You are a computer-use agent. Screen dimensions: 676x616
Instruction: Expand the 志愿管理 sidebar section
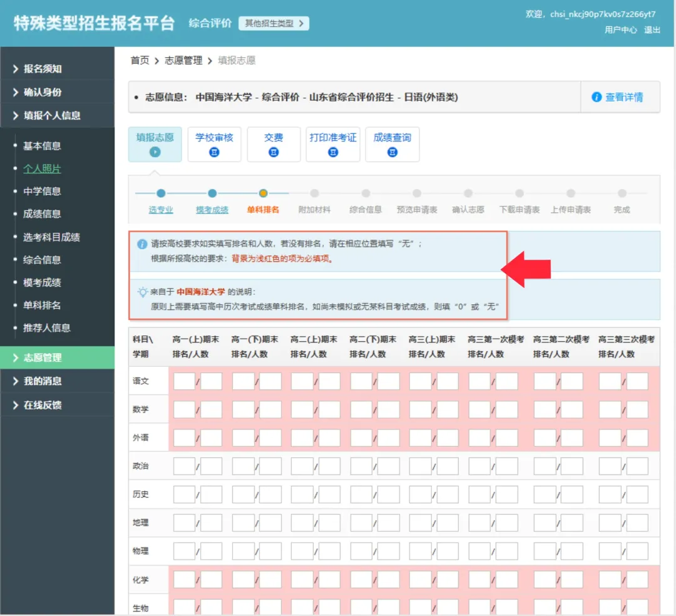[58, 358]
